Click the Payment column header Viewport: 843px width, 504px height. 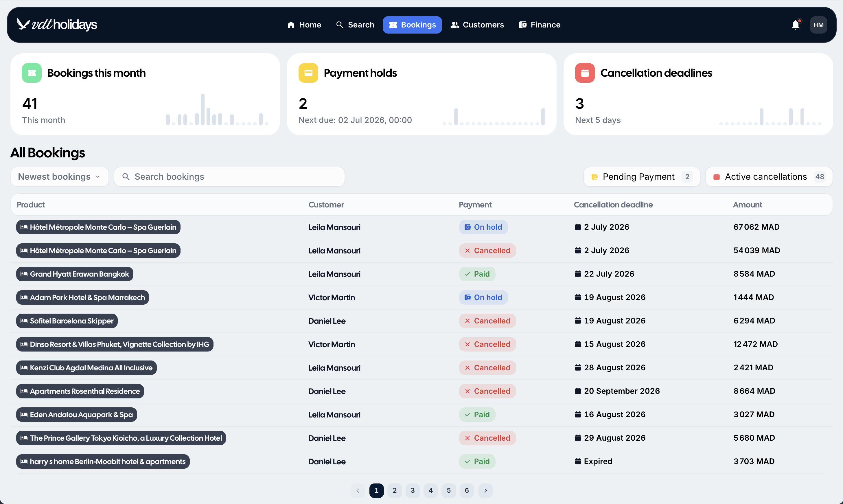point(475,205)
